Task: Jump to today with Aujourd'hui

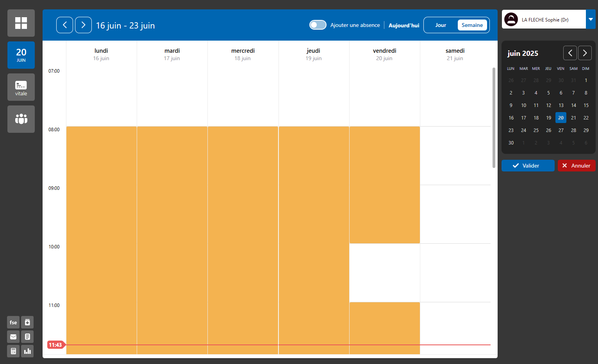Action: tap(403, 25)
